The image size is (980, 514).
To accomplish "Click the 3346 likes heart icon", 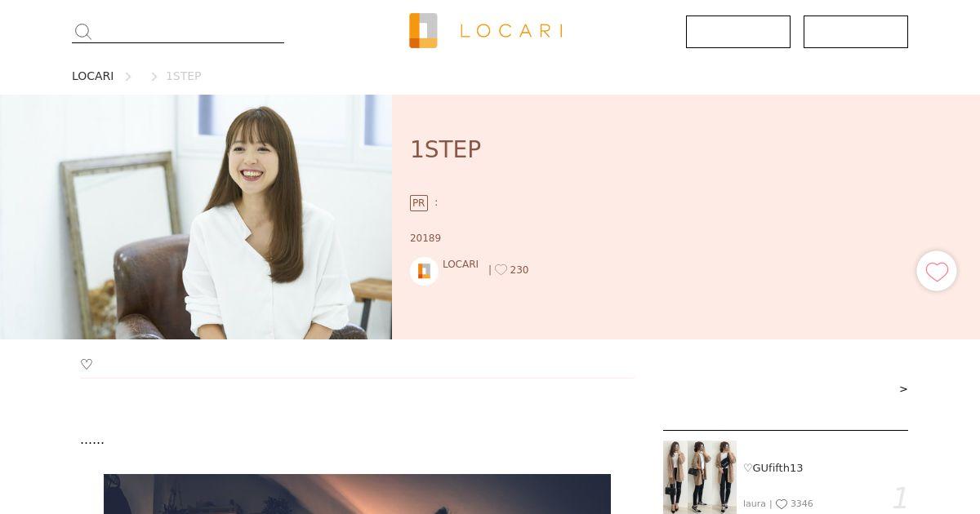I will 782,504.
